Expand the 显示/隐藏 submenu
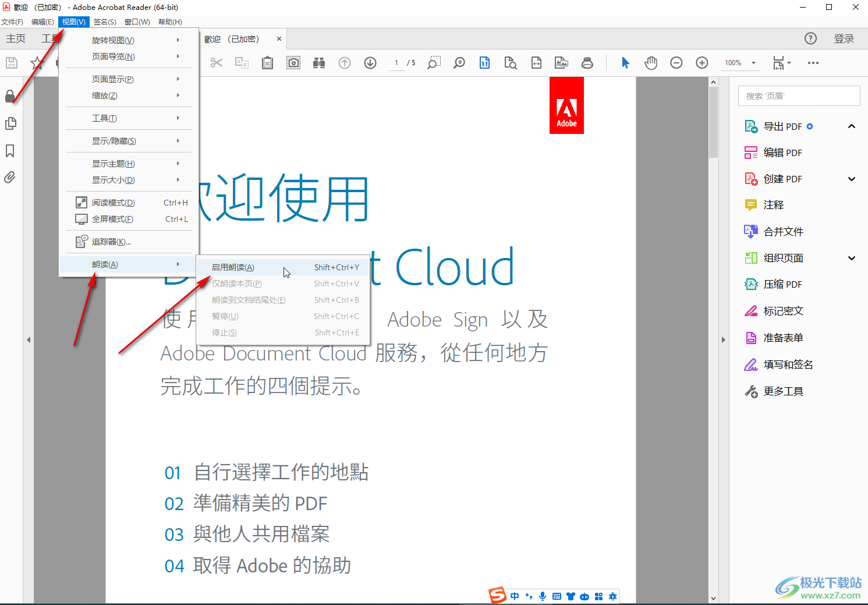 point(129,141)
